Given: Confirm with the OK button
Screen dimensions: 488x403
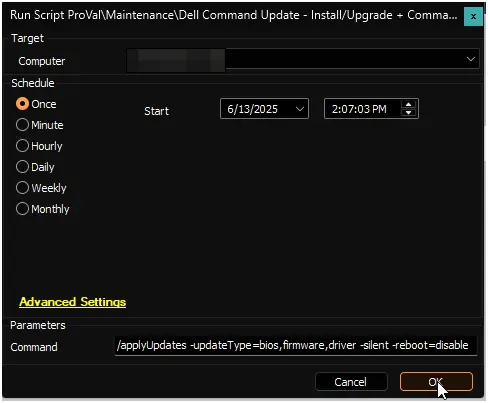Looking at the screenshot, I should coord(436,382).
